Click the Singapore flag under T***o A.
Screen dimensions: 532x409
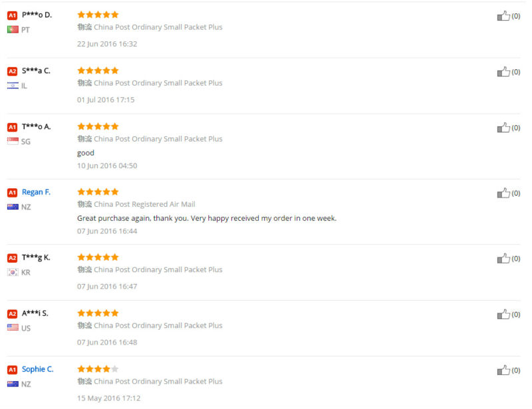pyautogui.click(x=13, y=142)
